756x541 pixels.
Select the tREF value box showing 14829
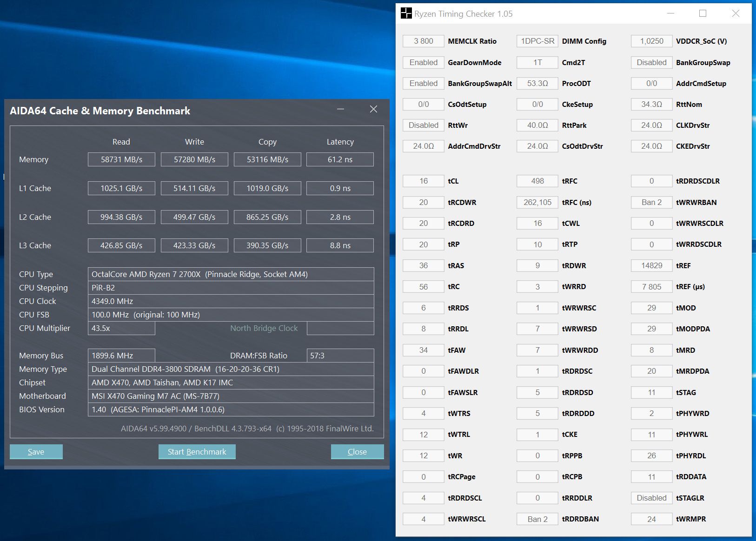[651, 265]
